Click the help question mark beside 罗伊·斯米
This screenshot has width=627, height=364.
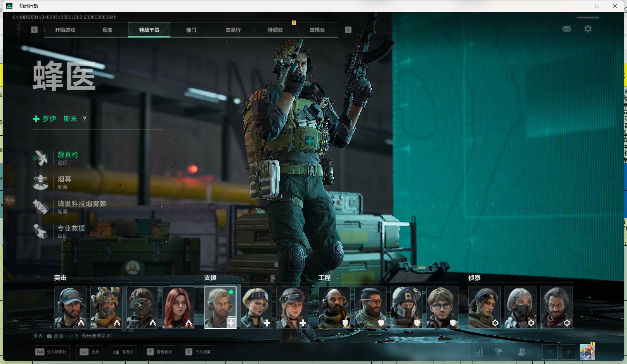[84, 119]
